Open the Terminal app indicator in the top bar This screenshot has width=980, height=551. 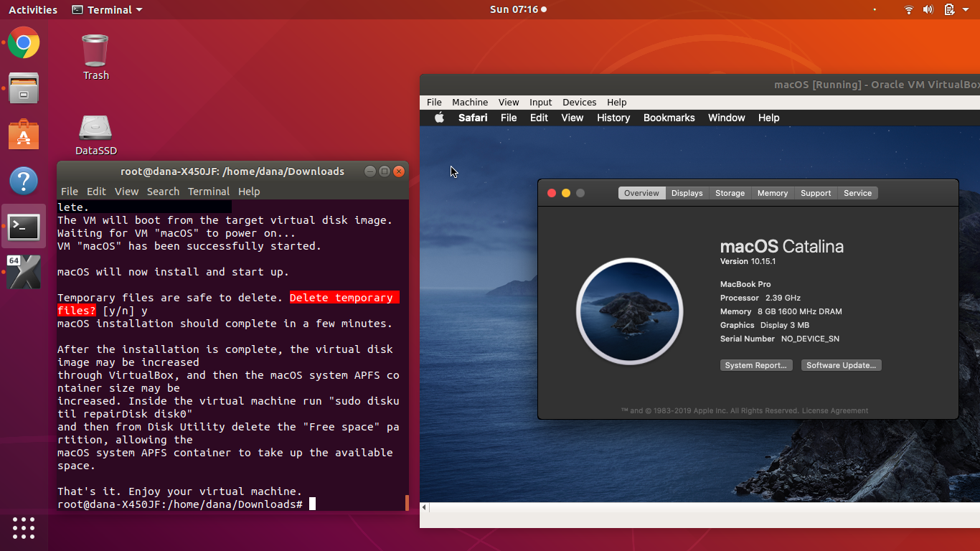[x=106, y=9]
